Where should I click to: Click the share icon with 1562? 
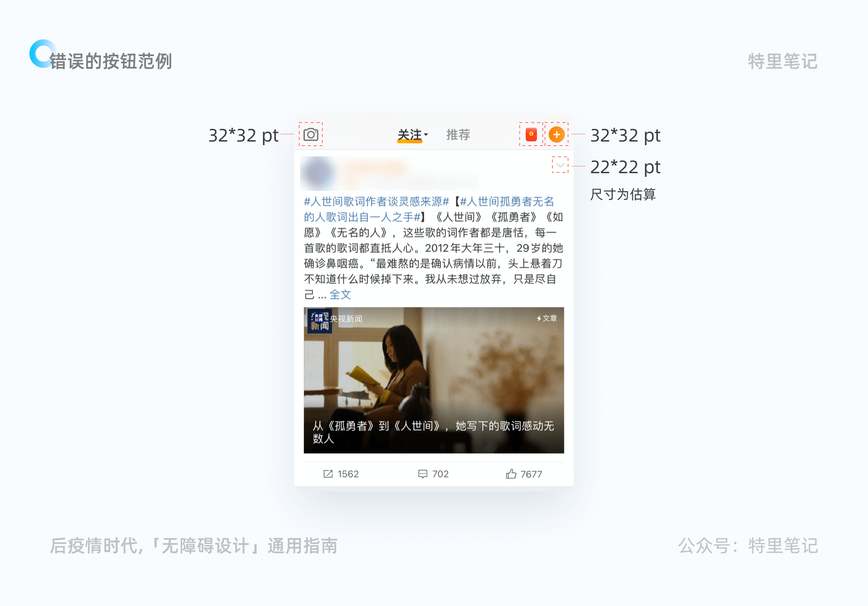[328, 474]
